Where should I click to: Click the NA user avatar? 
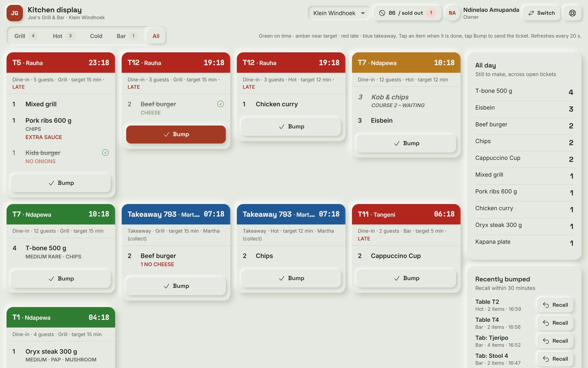coord(452,13)
